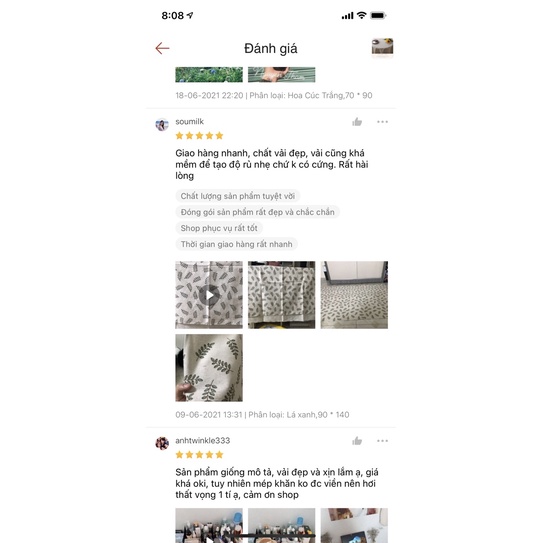The width and height of the screenshot is (543, 543).
Task: Open the product thumbnail in header
Action: 382,46
